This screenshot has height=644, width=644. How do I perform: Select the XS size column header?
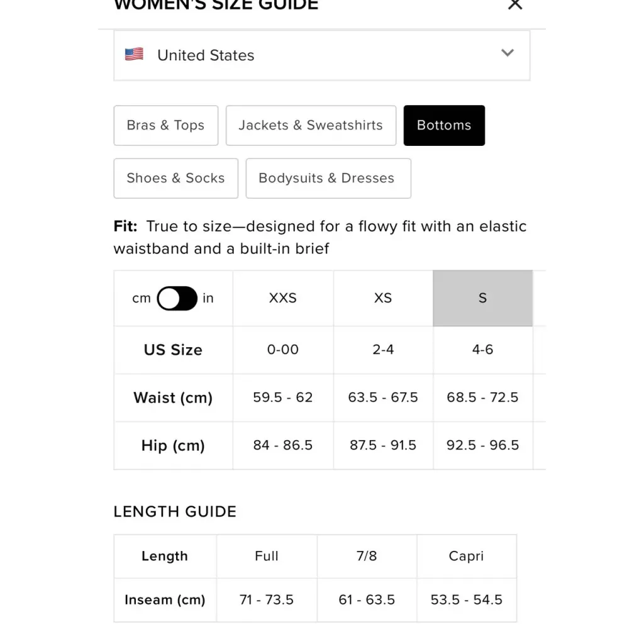tap(383, 298)
